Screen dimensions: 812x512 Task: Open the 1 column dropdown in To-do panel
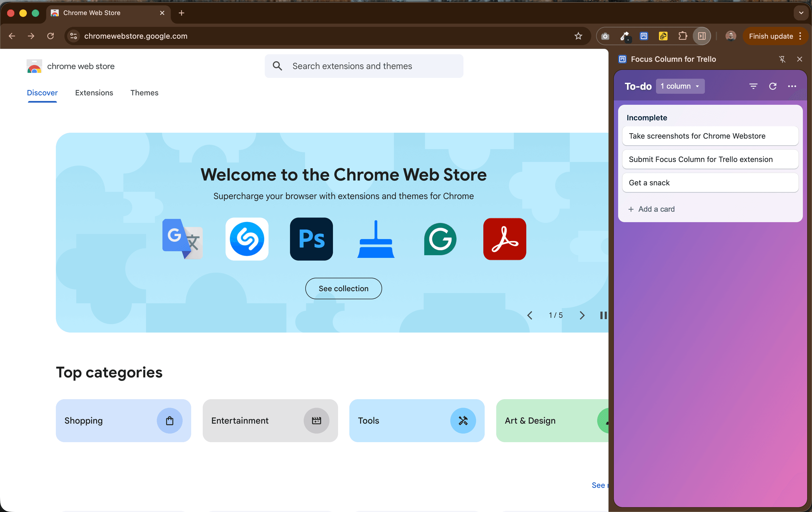point(680,86)
